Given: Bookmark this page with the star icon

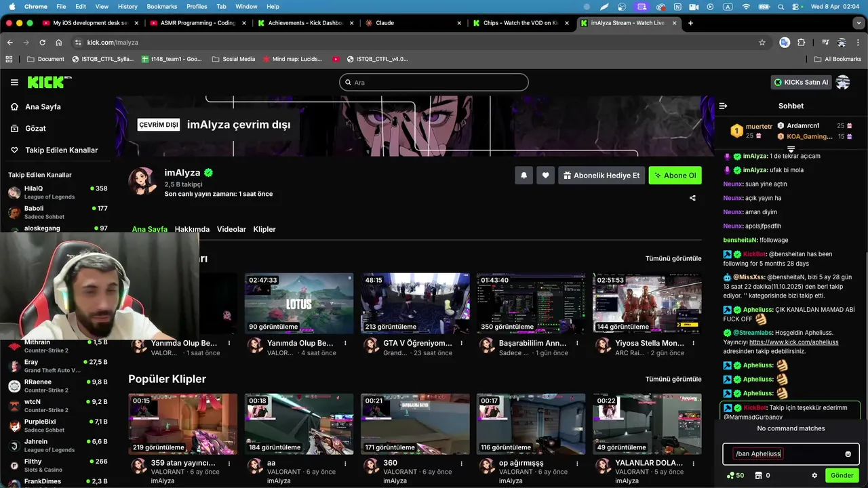Looking at the screenshot, I should point(762,42).
